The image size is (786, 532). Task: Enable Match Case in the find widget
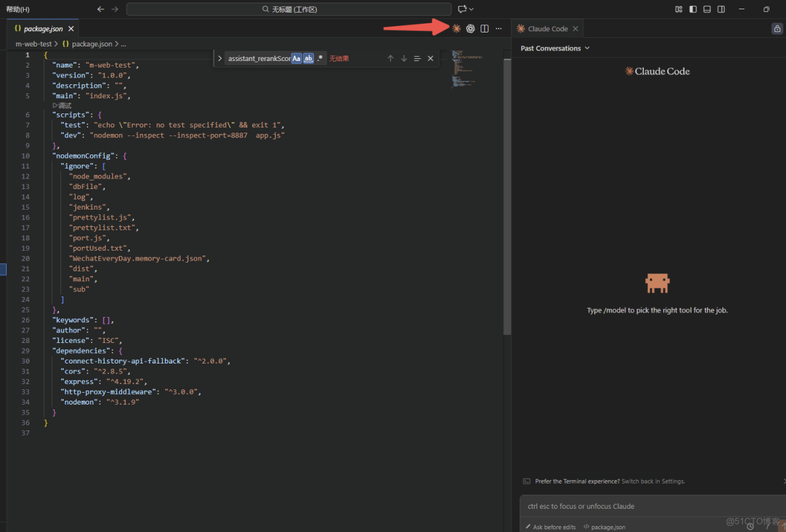point(297,58)
